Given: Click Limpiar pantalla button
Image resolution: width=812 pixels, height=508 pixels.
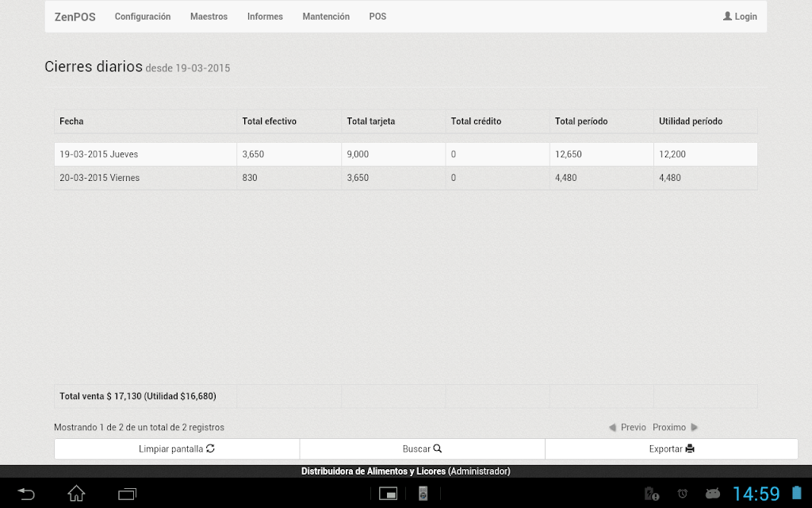Looking at the screenshot, I should 177,449.
